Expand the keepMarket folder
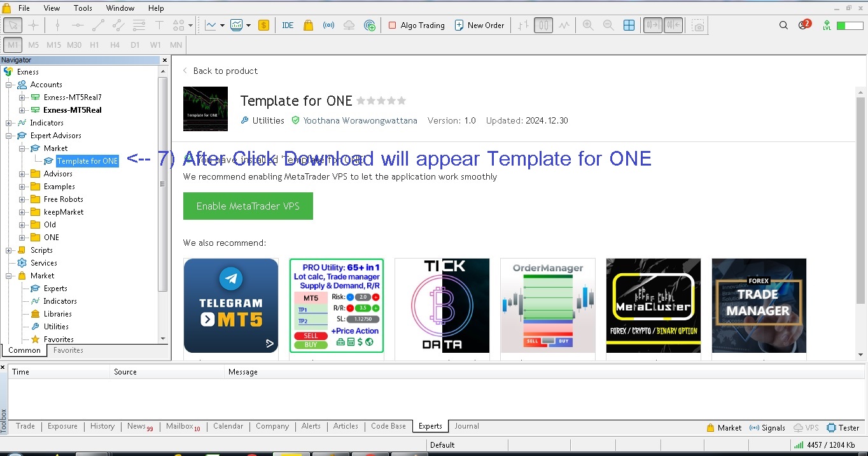The image size is (868, 456). pyautogui.click(x=22, y=212)
